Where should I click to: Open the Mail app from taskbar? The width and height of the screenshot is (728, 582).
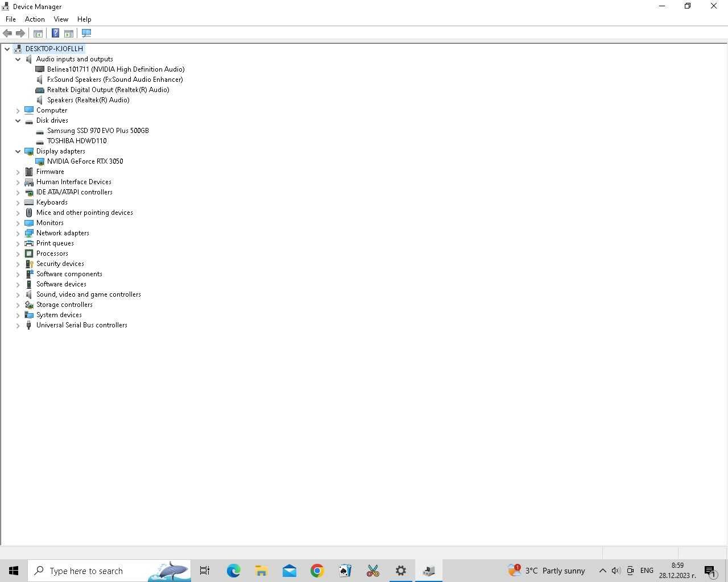pyautogui.click(x=289, y=571)
